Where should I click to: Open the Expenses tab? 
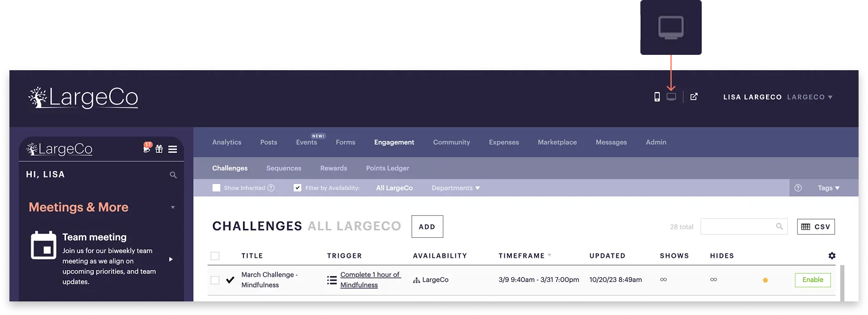[504, 142]
